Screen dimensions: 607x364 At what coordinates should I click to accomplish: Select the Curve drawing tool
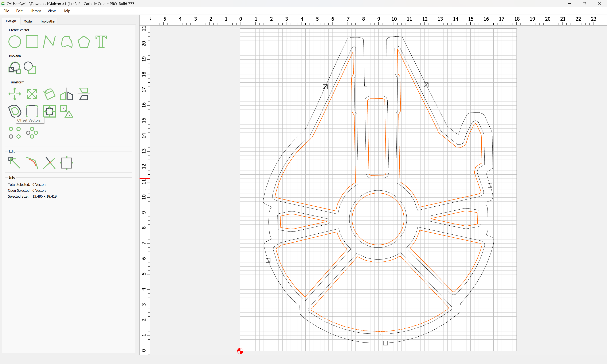tap(67, 42)
